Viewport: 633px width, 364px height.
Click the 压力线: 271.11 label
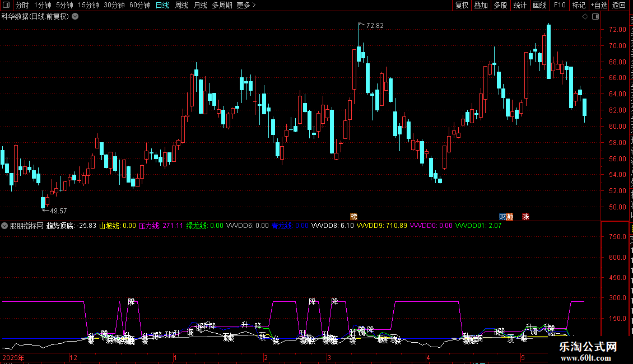pos(161,226)
